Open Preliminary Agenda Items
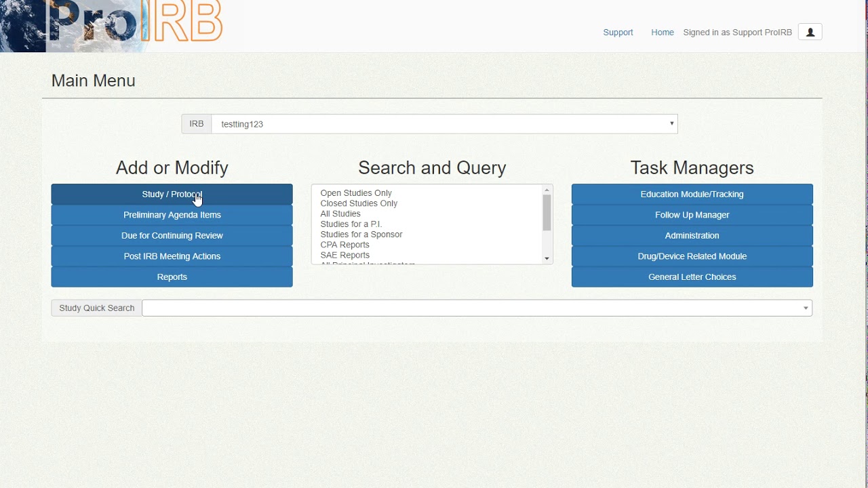The width and height of the screenshot is (868, 488). [172, 215]
